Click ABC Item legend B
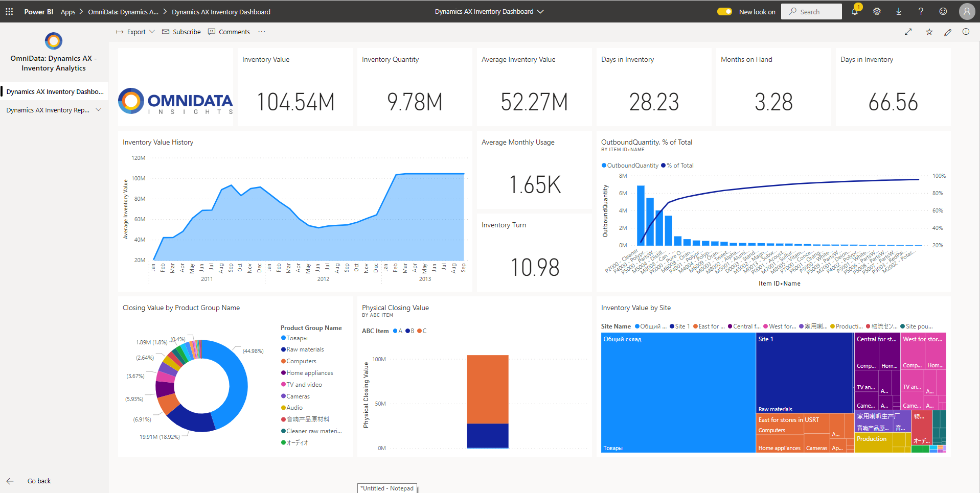 pyautogui.click(x=410, y=331)
